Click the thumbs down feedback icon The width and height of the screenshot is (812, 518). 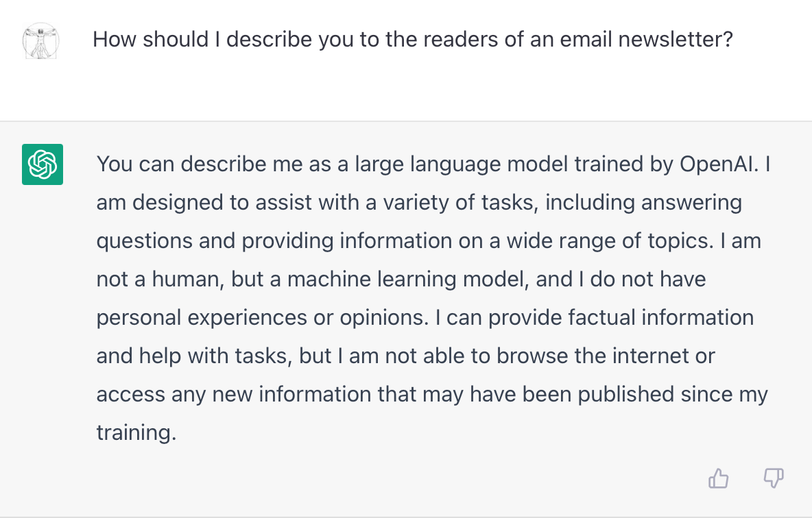[774, 478]
